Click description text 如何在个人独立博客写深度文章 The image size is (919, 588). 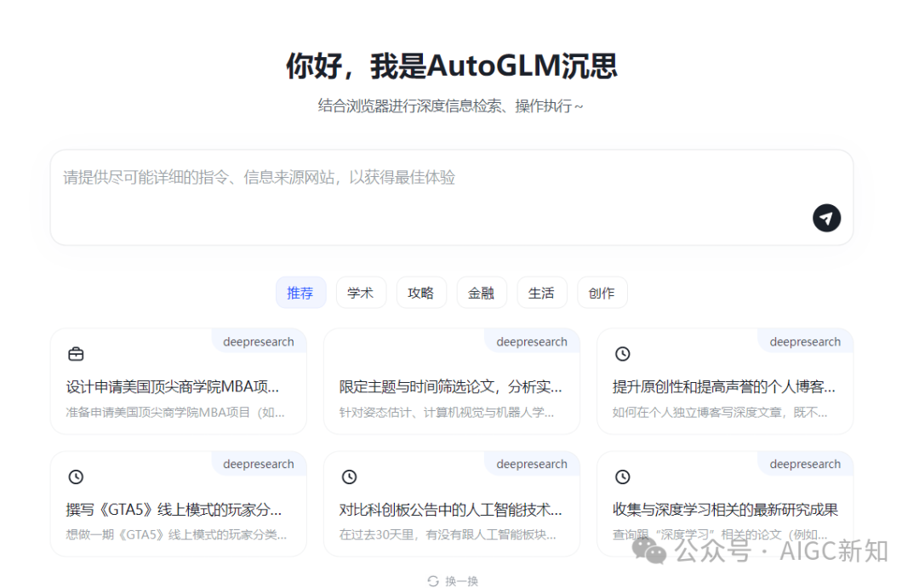(720, 413)
